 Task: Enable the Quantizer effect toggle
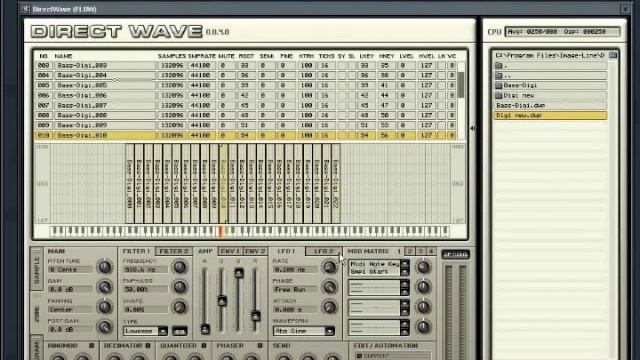coord(204,346)
